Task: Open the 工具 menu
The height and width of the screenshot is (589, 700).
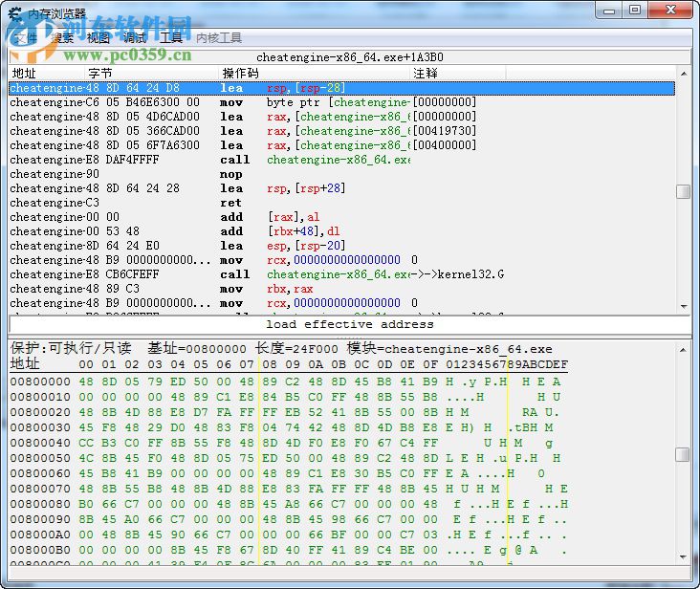Action: click(171, 38)
